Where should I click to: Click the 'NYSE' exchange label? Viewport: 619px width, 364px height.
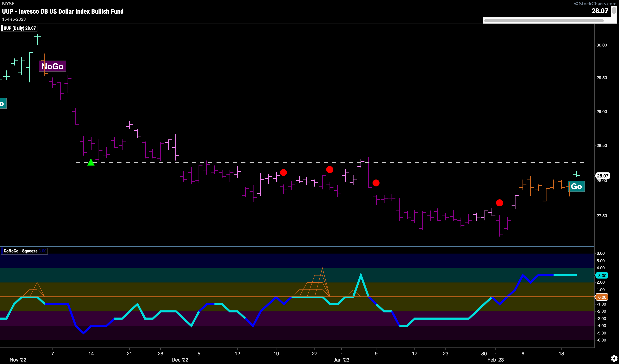point(8,4)
